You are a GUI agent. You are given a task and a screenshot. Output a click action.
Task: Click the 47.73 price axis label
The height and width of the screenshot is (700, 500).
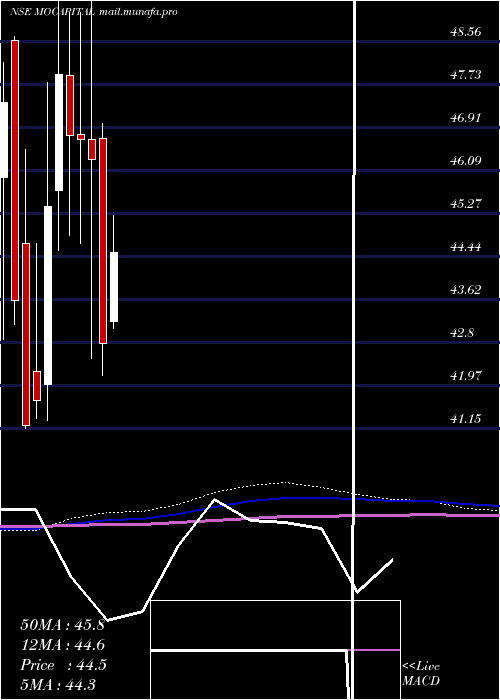point(466,75)
